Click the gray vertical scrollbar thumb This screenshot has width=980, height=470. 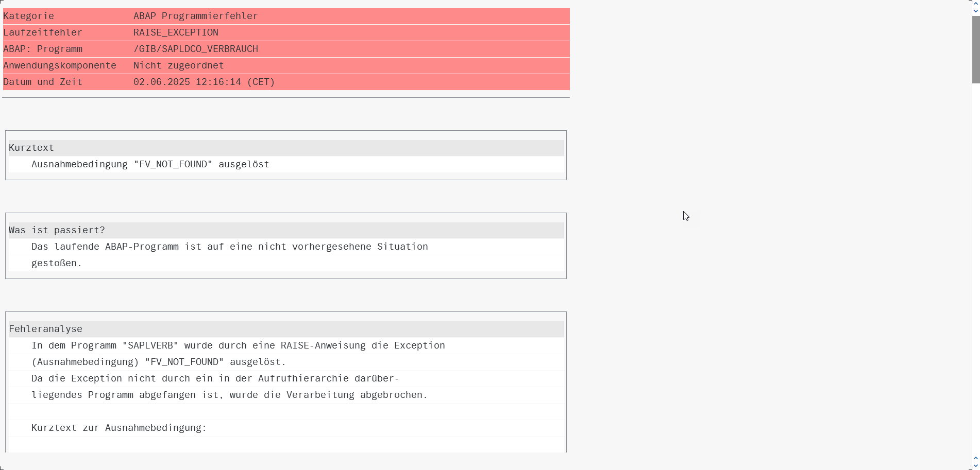975,49
